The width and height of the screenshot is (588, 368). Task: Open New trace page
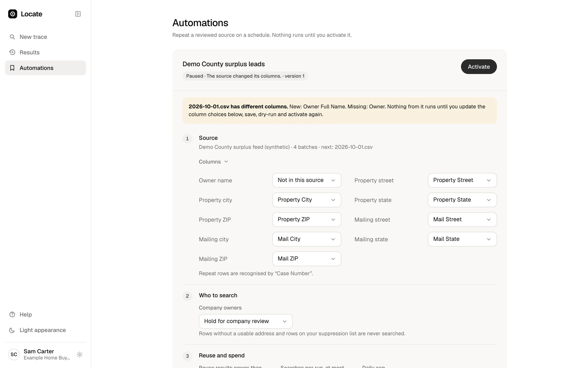coord(46,37)
